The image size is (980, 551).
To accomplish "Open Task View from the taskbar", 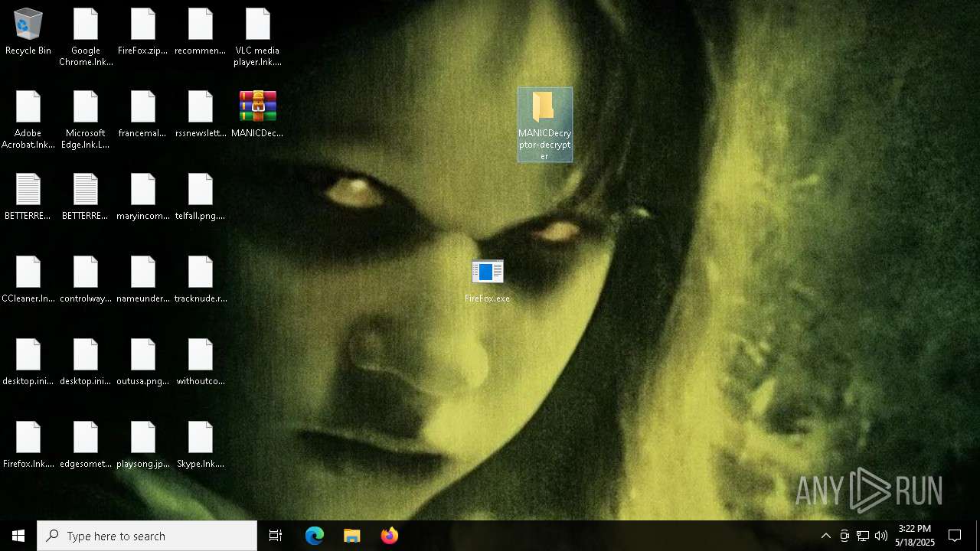I will 276,536.
